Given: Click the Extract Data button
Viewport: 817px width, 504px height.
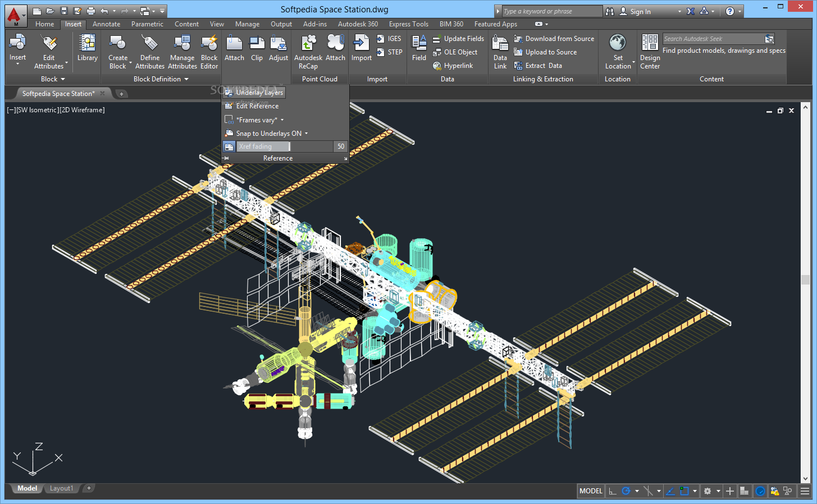Looking at the screenshot, I should point(538,66).
